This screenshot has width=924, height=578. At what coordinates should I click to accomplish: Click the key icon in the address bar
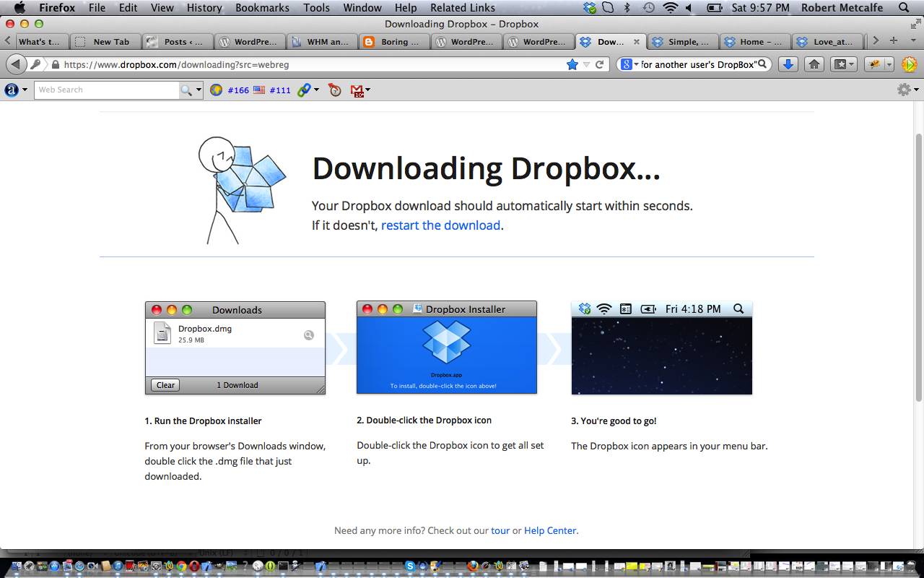pyautogui.click(x=35, y=64)
